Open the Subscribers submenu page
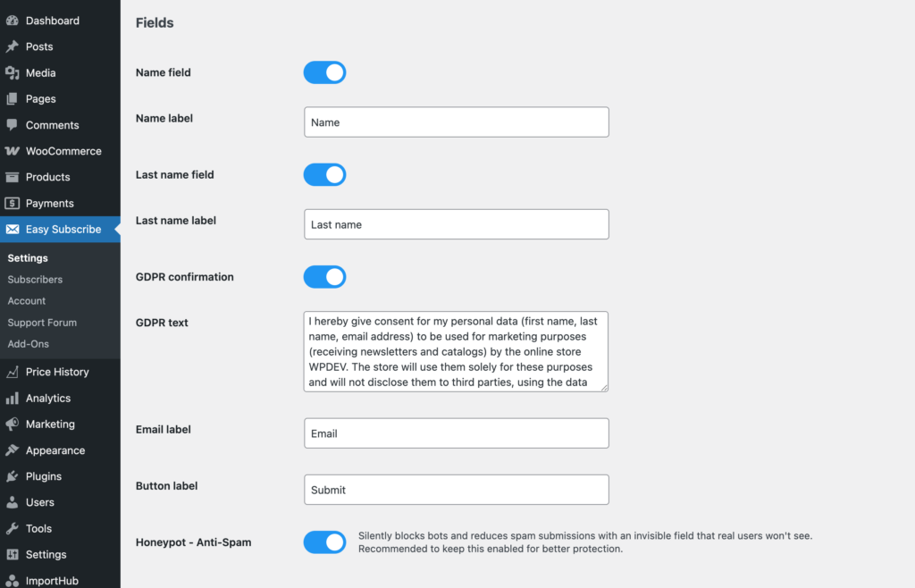 pos(35,280)
